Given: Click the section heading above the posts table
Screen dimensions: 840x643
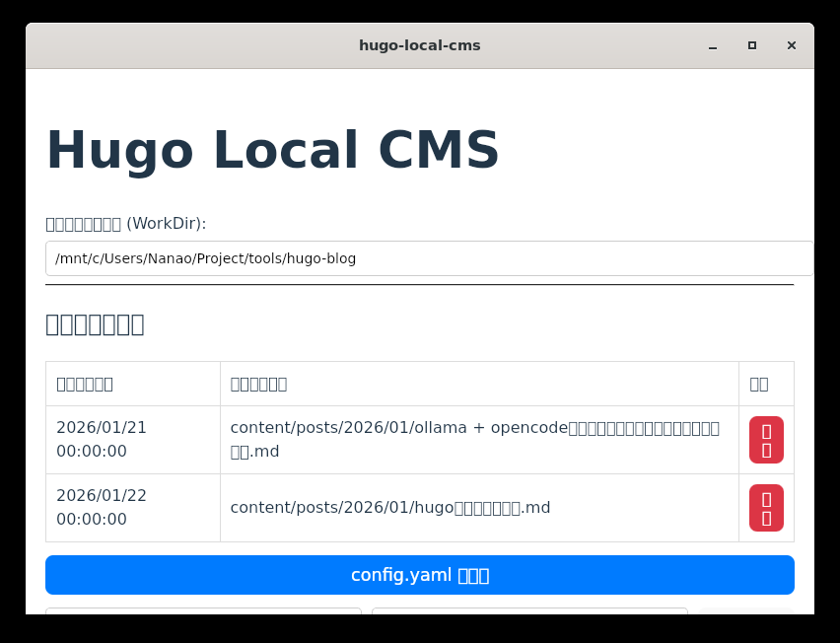Looking at the screenshot, I should (x=96, y=324).
